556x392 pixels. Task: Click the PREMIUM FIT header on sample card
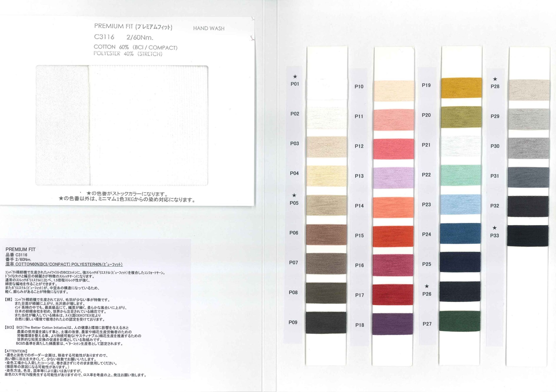(133, 27)
